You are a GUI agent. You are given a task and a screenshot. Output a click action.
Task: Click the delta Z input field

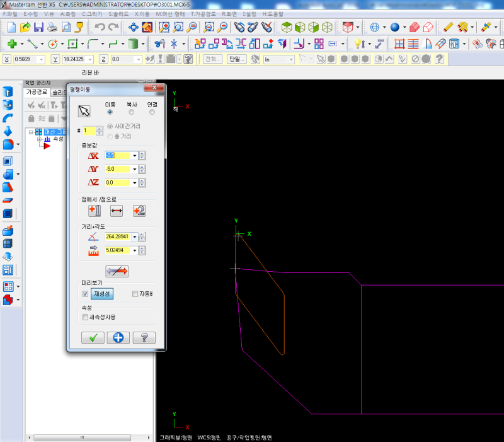(117, 183)
